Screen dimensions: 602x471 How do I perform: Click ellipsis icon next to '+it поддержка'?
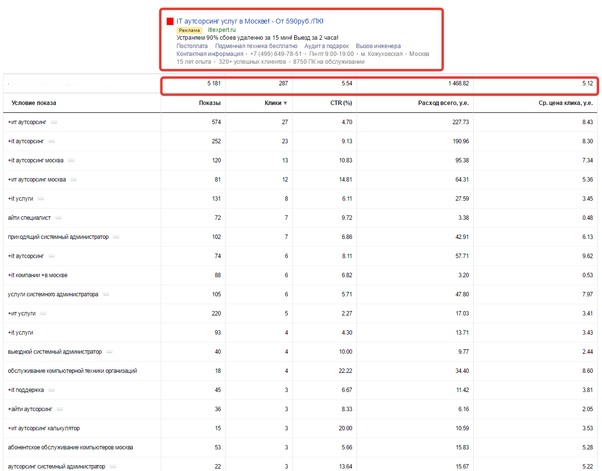tap(52, 390)
